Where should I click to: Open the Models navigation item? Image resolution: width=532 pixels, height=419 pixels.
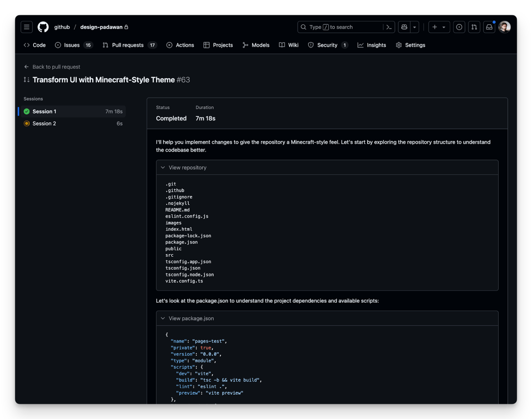tap(256, 45)
